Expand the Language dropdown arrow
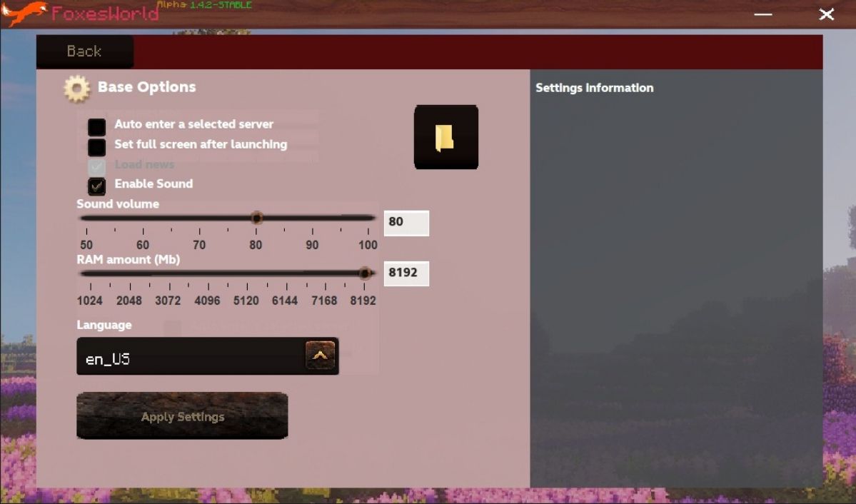This screenshot has width=856, height=504. [x=320, y=355]
